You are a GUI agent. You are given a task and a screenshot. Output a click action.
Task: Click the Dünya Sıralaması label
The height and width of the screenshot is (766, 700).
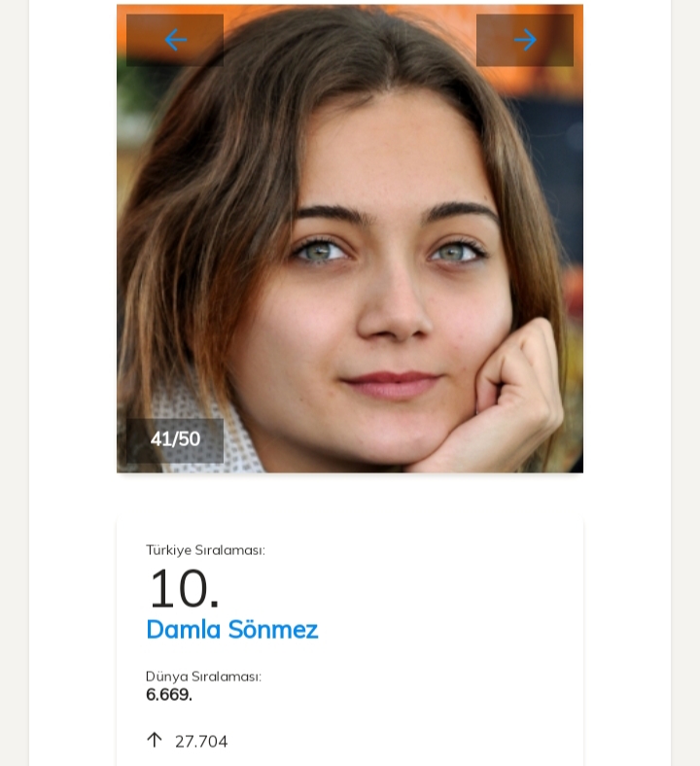pyautogui.click(x=203, y=677)
